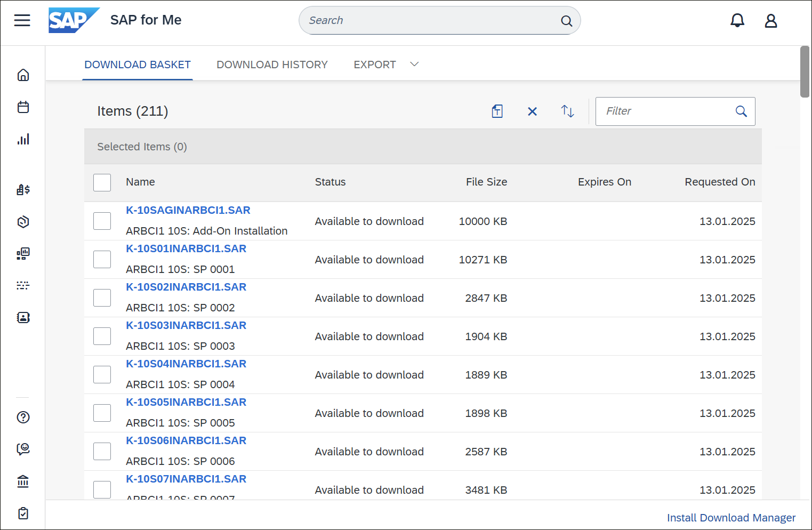Click the SAP logo

(74, 20)
